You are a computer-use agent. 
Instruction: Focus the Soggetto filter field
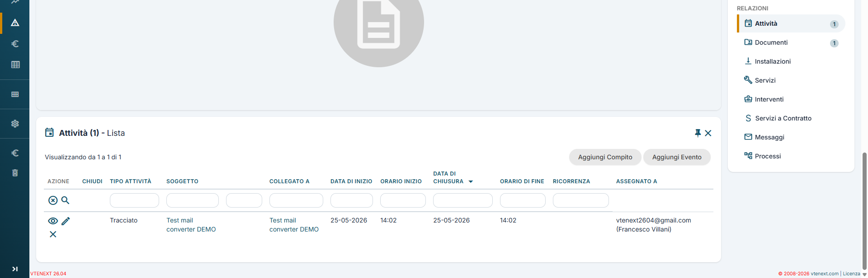tap(193, 200)
